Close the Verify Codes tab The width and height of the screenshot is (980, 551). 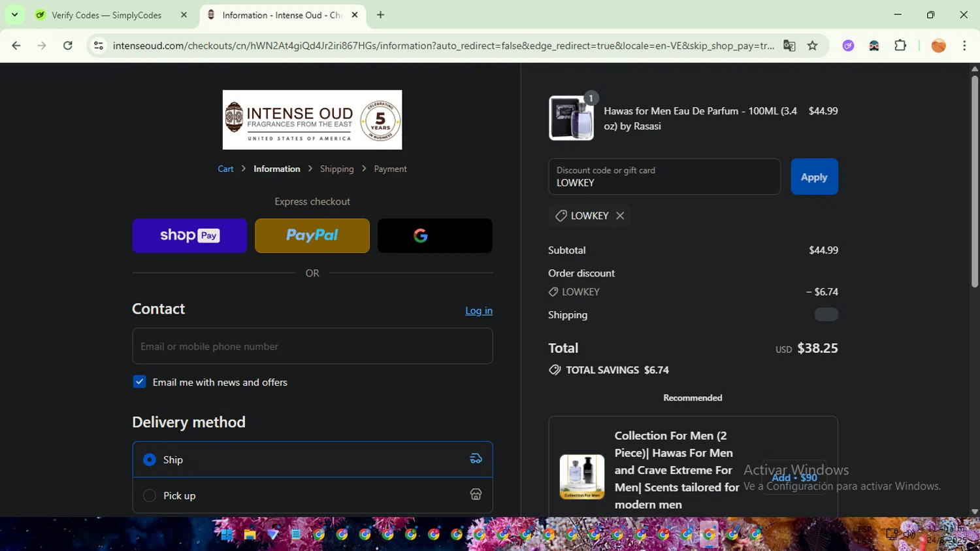click(184, 15)
